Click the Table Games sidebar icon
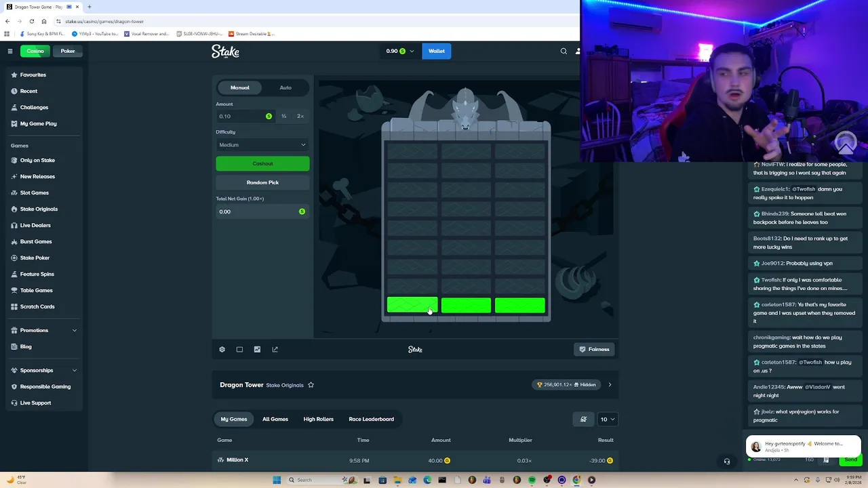The width and height of the screenshot is (868, 488). pos(14,290)
